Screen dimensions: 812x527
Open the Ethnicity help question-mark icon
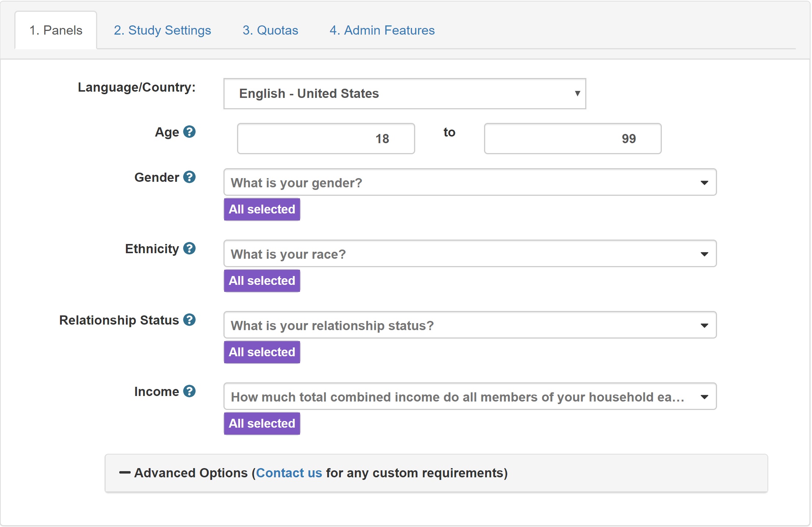(189, 248)
